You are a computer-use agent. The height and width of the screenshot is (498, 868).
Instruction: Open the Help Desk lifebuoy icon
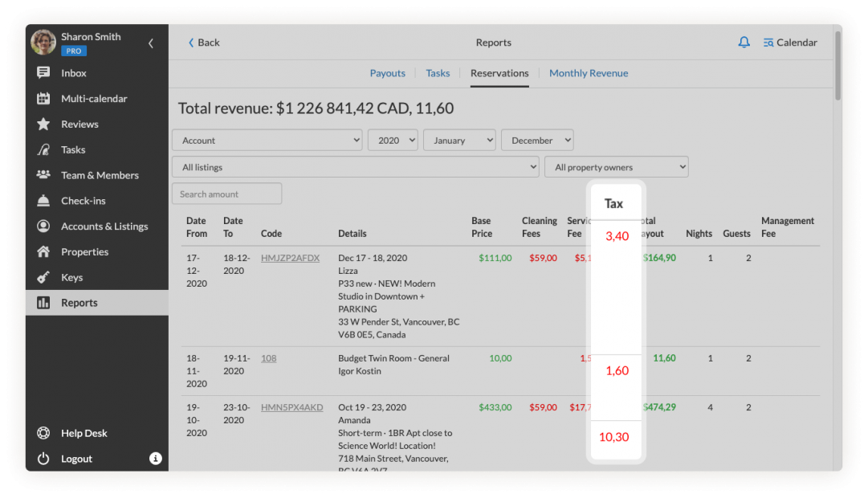(43, 433)
